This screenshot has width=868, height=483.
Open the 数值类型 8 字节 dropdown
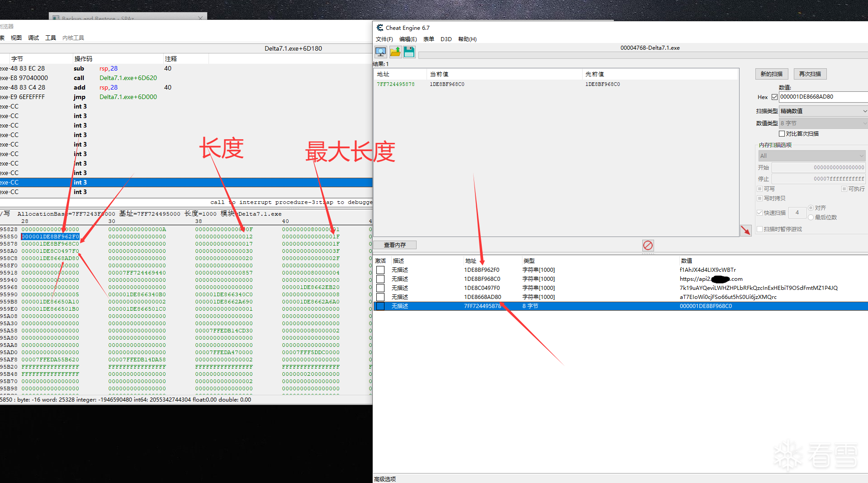823,123
